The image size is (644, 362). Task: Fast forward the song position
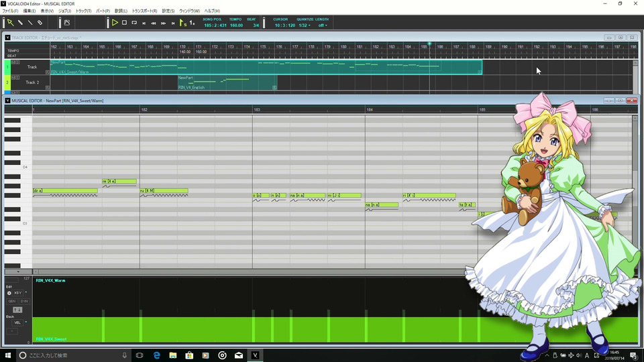164,23
